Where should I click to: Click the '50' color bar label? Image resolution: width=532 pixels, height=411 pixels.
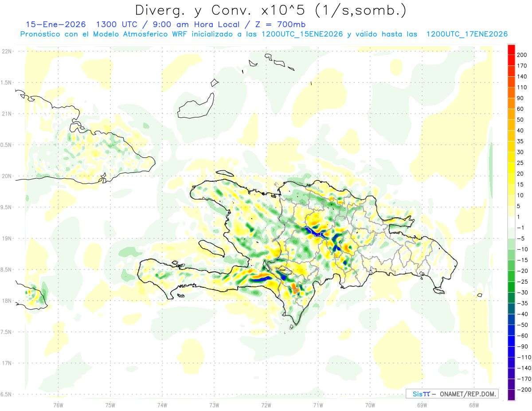(x=520, y=120)
